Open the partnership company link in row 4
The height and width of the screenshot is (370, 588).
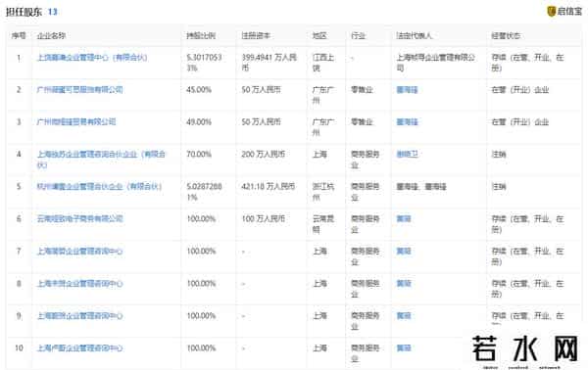(x=101, y=160)
